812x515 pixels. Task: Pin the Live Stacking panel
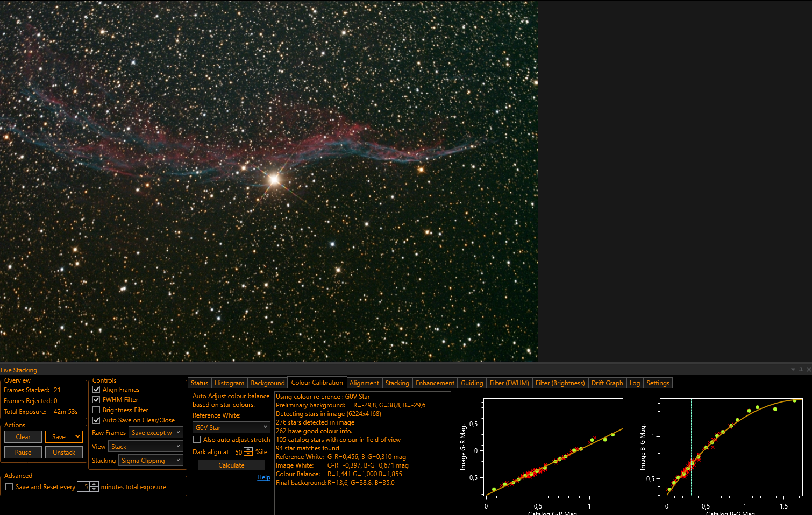pos(801,370)
